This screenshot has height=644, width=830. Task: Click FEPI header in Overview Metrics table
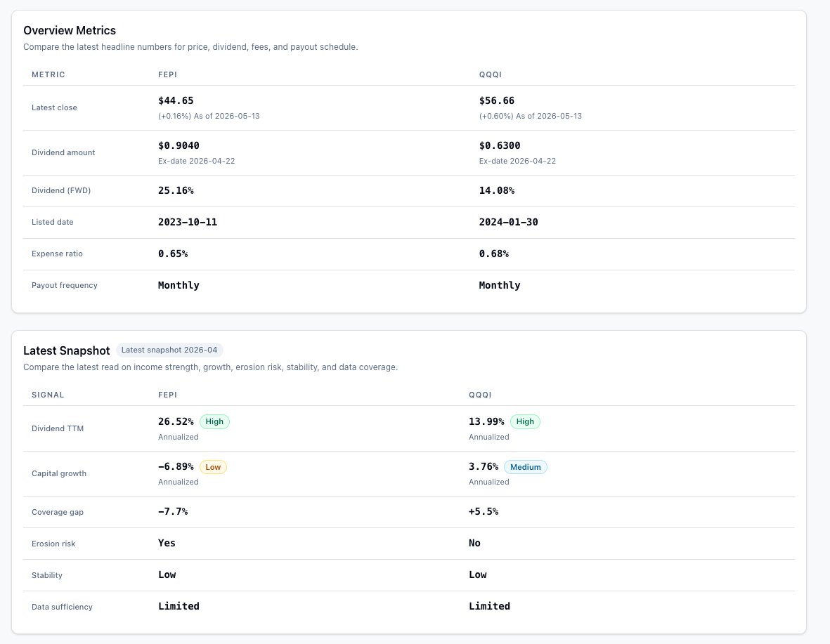167,74
